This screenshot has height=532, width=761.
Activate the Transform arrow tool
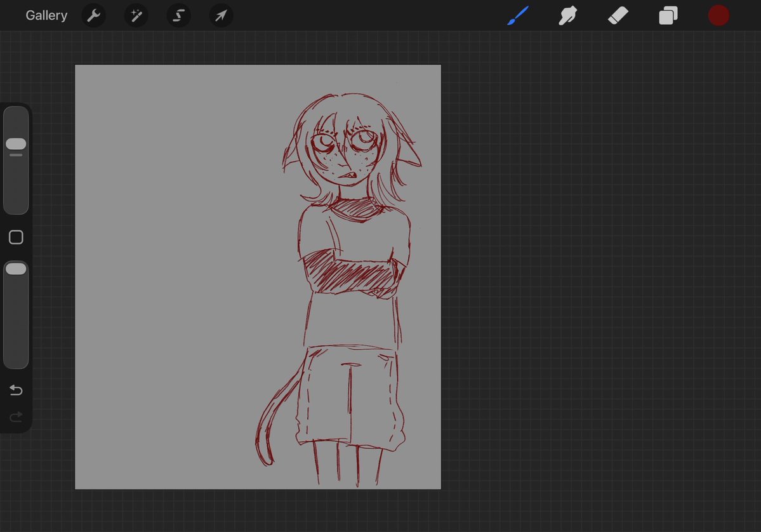pos(221,15)
